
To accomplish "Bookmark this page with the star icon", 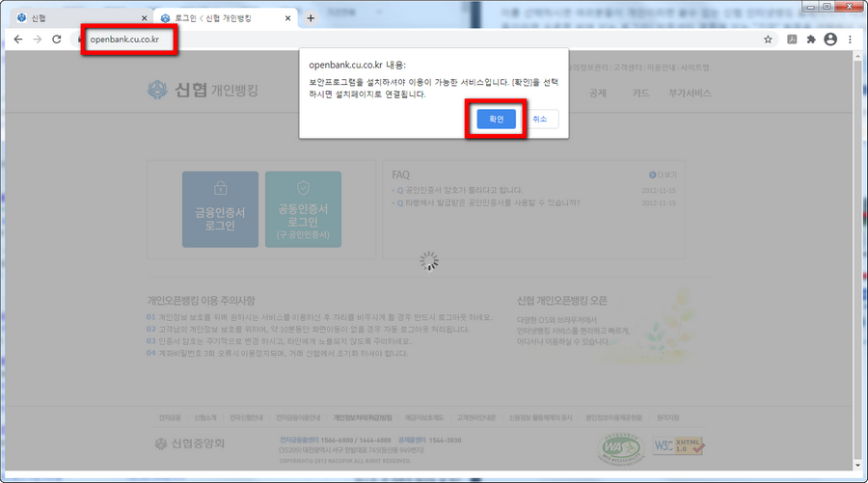I will click(768, 40).
